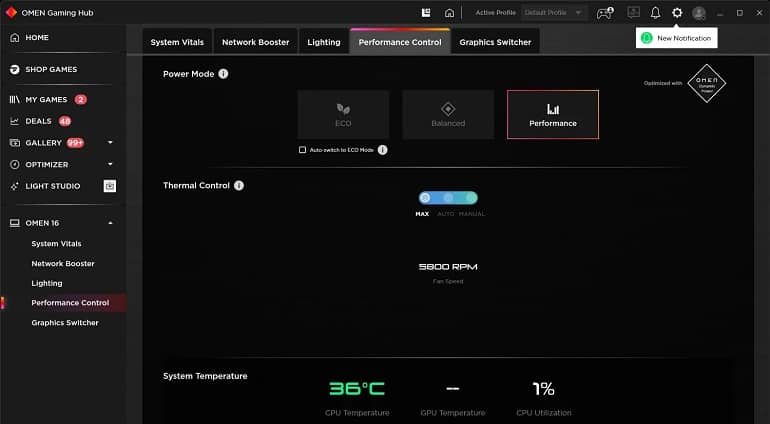Switch to the Network Booster tab
Screen dimensions: 770x424
pyautogui.click(x=255, y=42)
